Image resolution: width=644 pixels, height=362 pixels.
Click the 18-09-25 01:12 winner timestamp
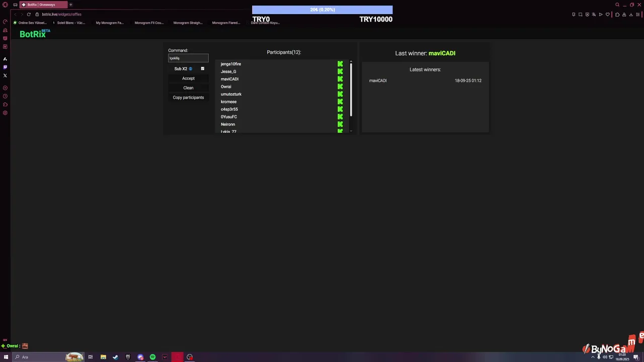pyautogui.click(x=468, y=80)
